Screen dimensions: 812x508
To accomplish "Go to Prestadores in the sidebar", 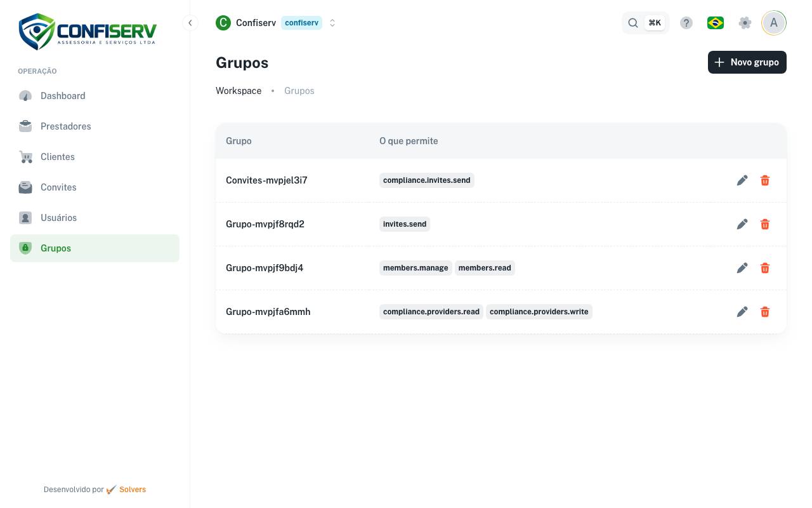I will click(x=95, y=126).
